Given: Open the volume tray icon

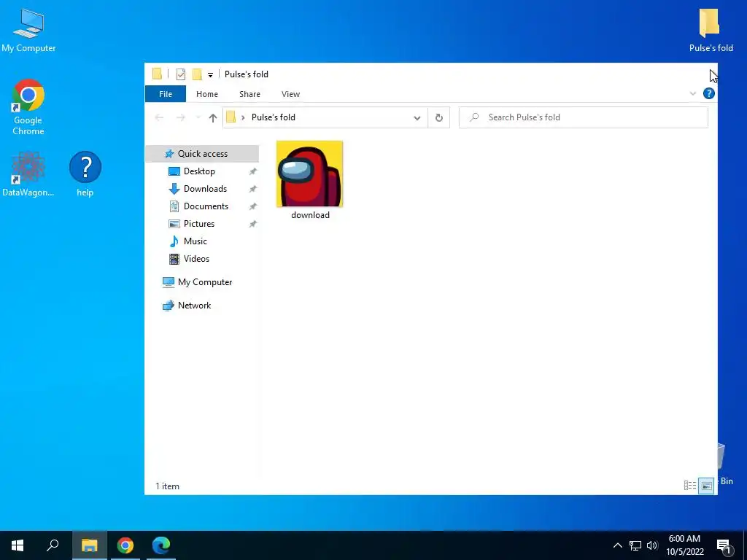Looking at the screenshot, I should point(652,545).
